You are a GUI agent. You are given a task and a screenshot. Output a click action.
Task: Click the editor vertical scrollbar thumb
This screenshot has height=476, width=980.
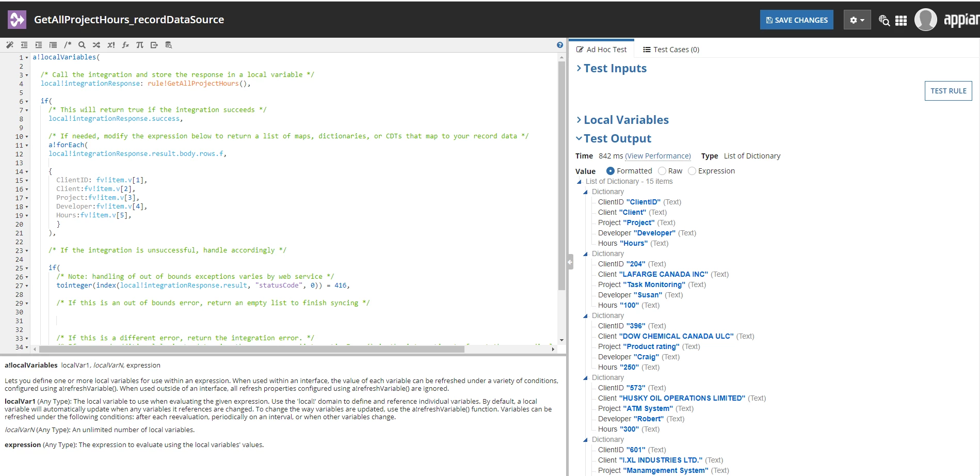(561, 176)
